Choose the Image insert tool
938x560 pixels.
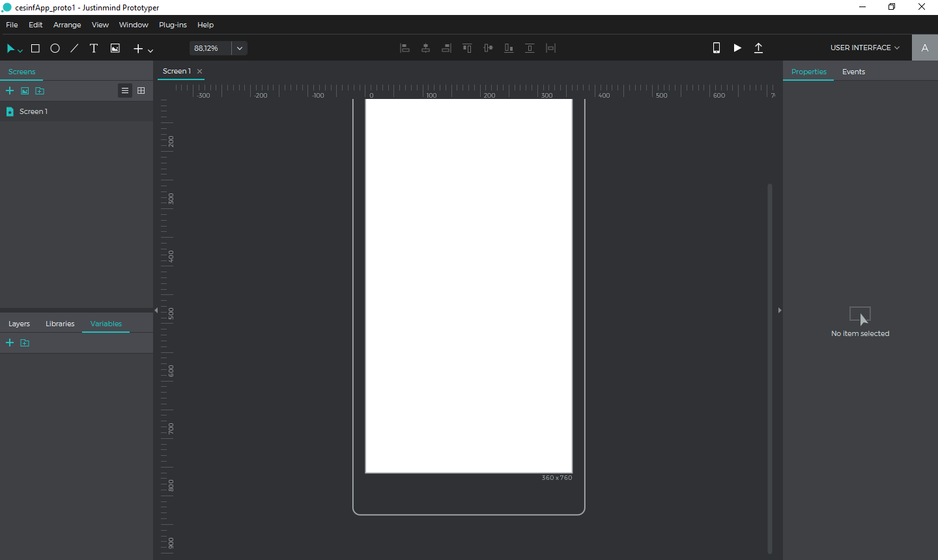[x=115, y=48]
